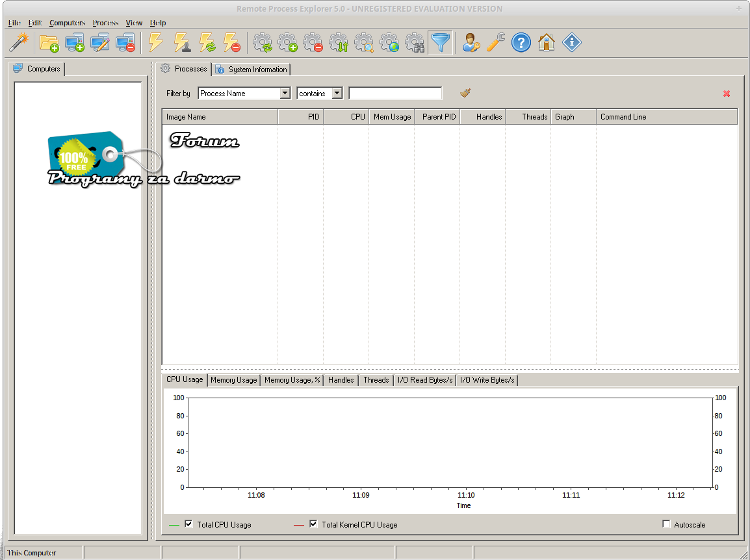Launch the wizard wand toolbar icon
This screenshot has width=750, height=560.
point(19,43)
